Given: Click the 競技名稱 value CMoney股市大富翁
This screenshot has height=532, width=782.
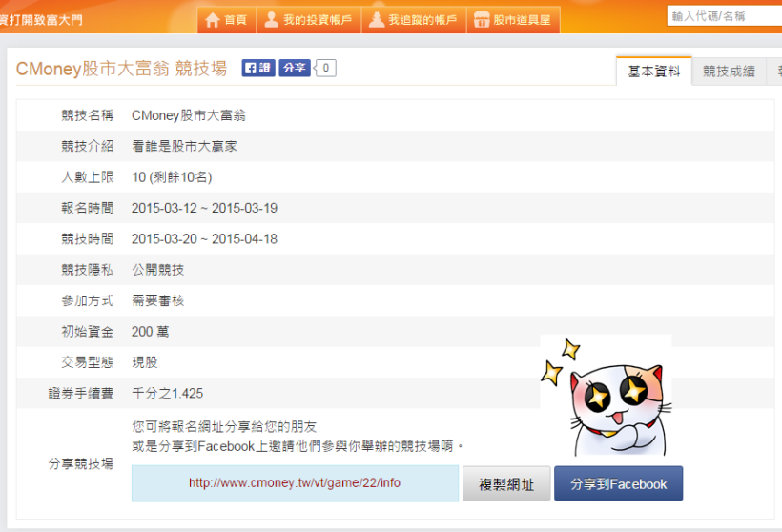Looking at the screenshot, I should coord(189,115).
